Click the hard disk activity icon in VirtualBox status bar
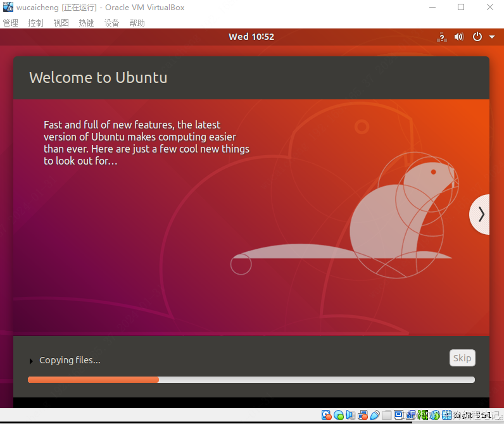The image size is (504, 424). pos(327,415)
